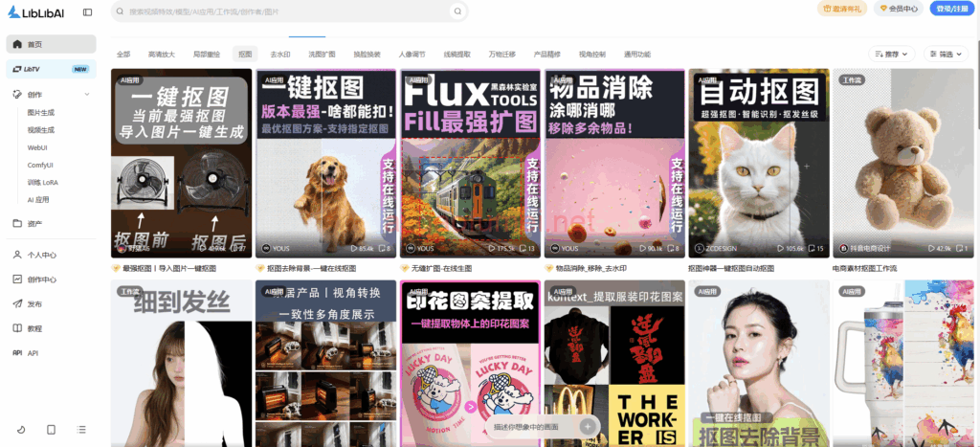Open the 筛选 filter dropdown

[946, 55]
